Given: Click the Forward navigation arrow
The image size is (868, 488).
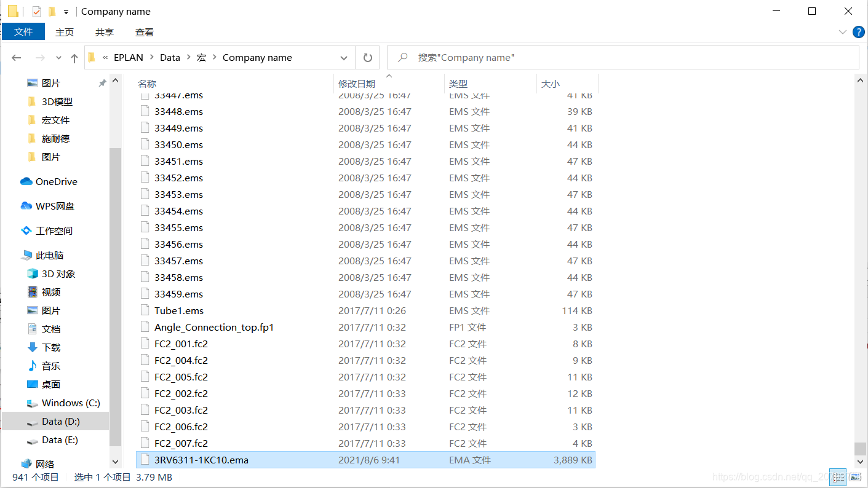Looking at the screenshot, I should [x=40, y=58].
